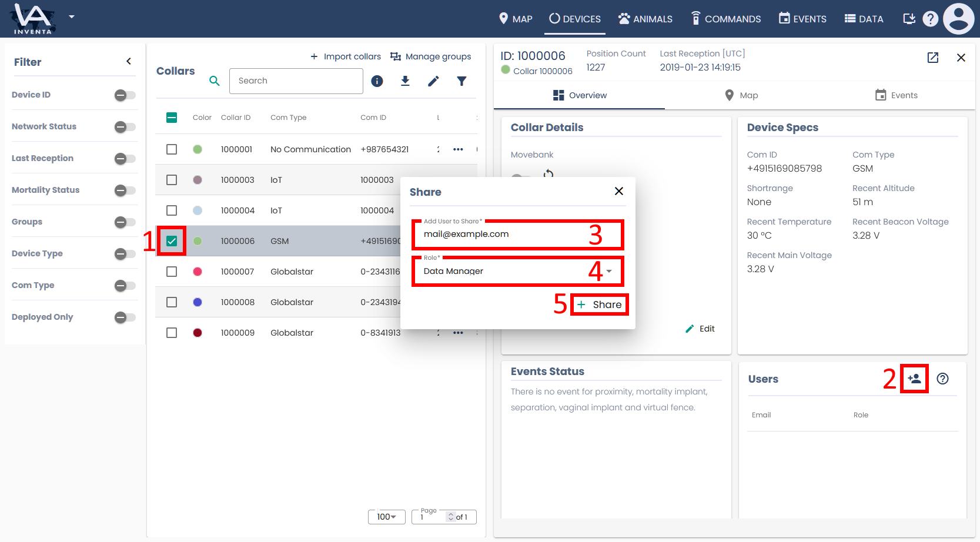Collapse the Filter panel with chevron
This screenshot has width=980, height=542.
pos(129,61)
